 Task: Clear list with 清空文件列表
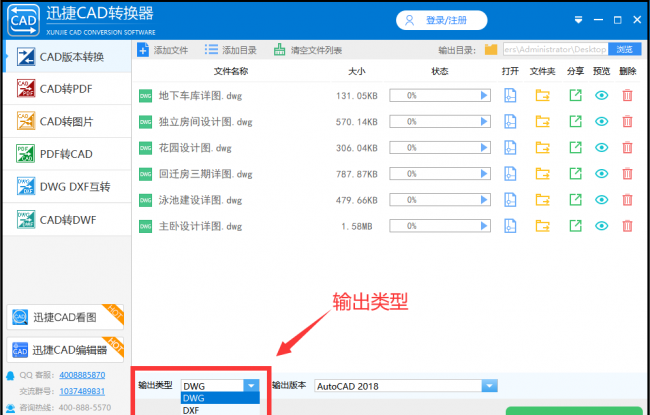point(308,50)
